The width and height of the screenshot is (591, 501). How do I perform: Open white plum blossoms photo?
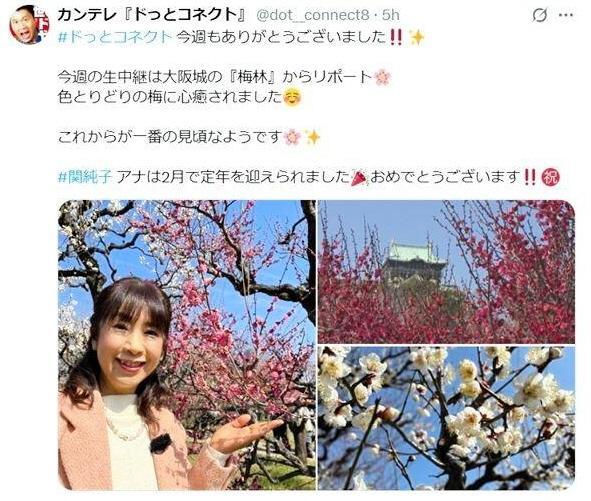(446, 418)
